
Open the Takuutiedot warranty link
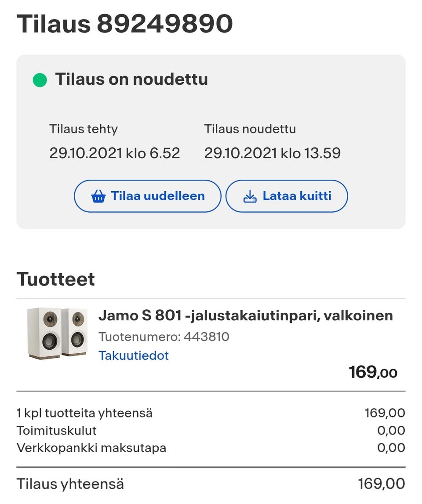tap(134, 355)
